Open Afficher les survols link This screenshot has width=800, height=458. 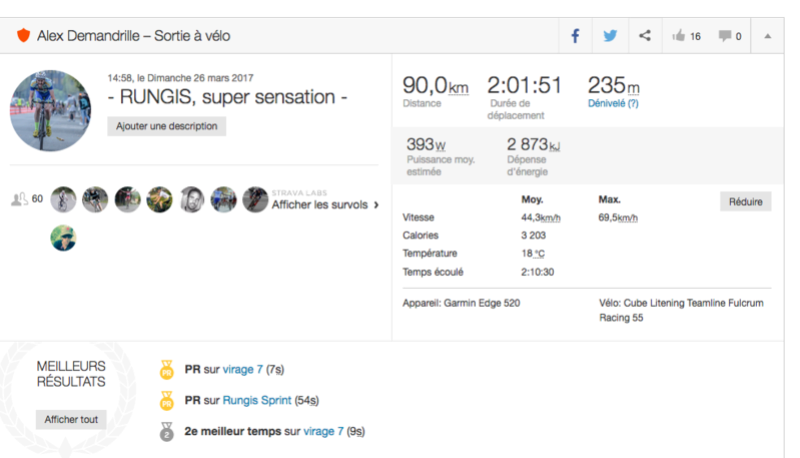319,205
